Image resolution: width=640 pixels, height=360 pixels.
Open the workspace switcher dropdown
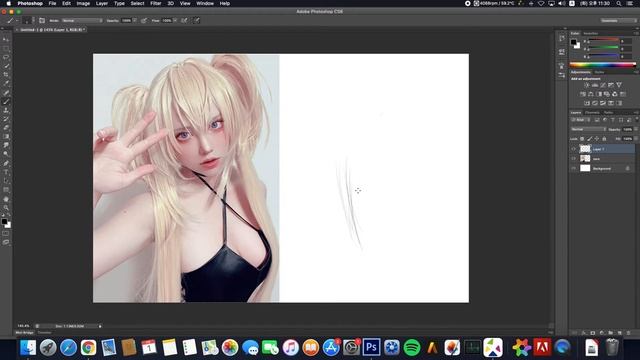point(618,20)
